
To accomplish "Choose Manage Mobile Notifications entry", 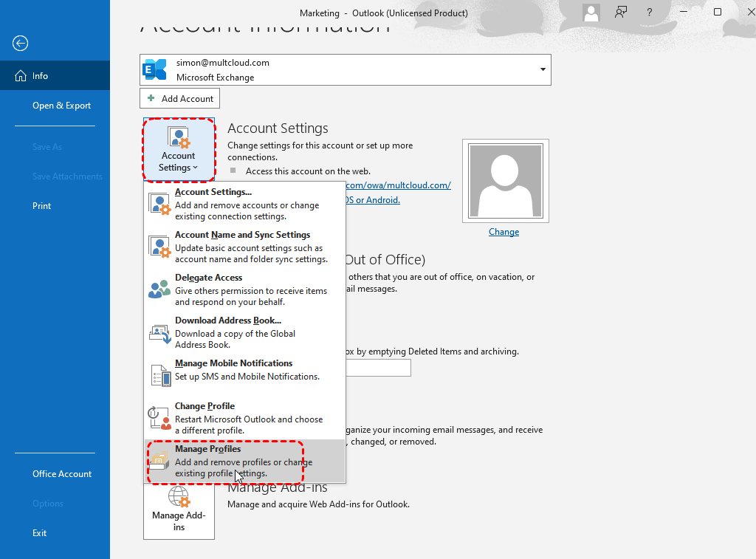I will [245, 374].
